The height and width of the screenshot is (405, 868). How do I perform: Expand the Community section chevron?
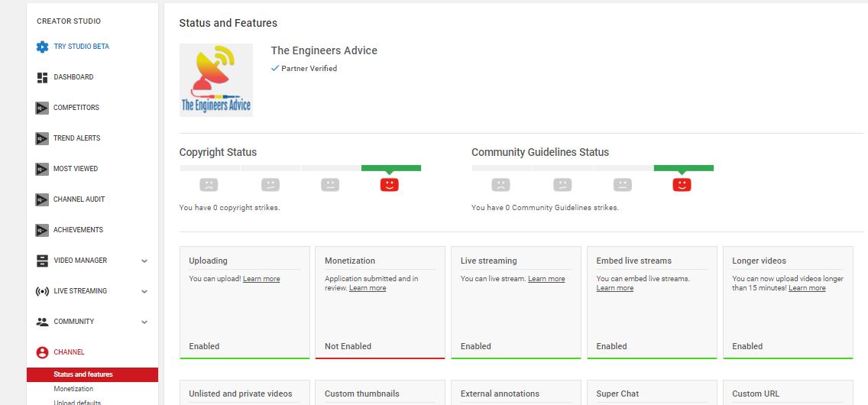pos(144,322)
